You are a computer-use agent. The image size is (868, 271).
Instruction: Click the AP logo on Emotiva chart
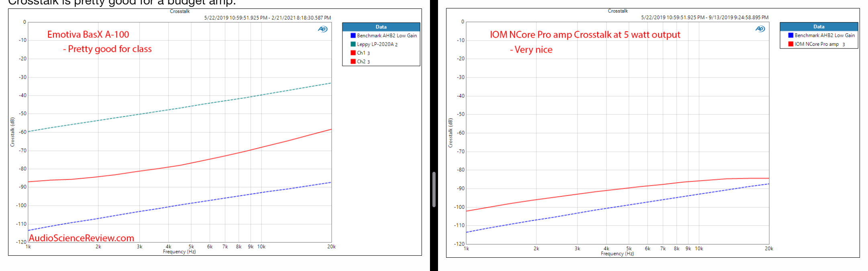pos(323,29)
